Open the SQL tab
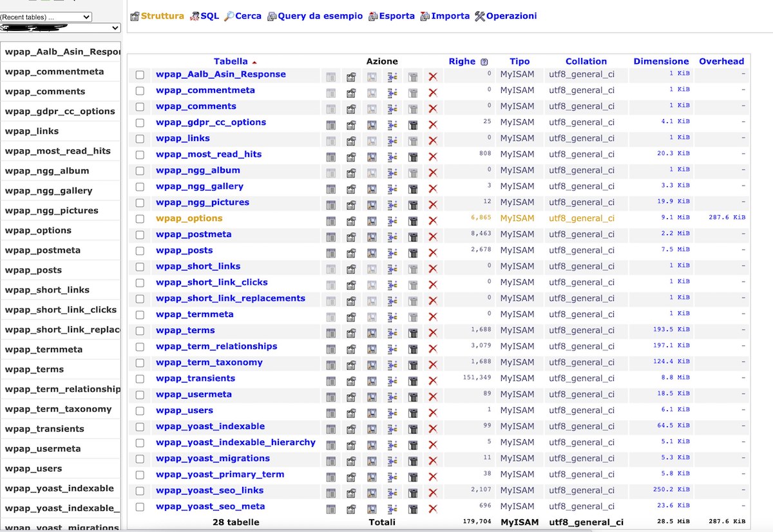 [x=205, y=16]
